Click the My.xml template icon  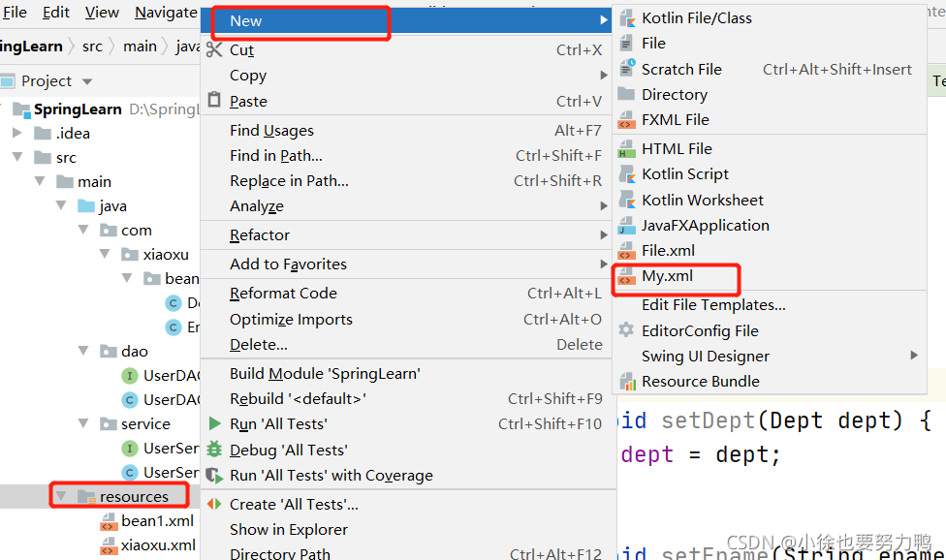[x=627, y=276]
